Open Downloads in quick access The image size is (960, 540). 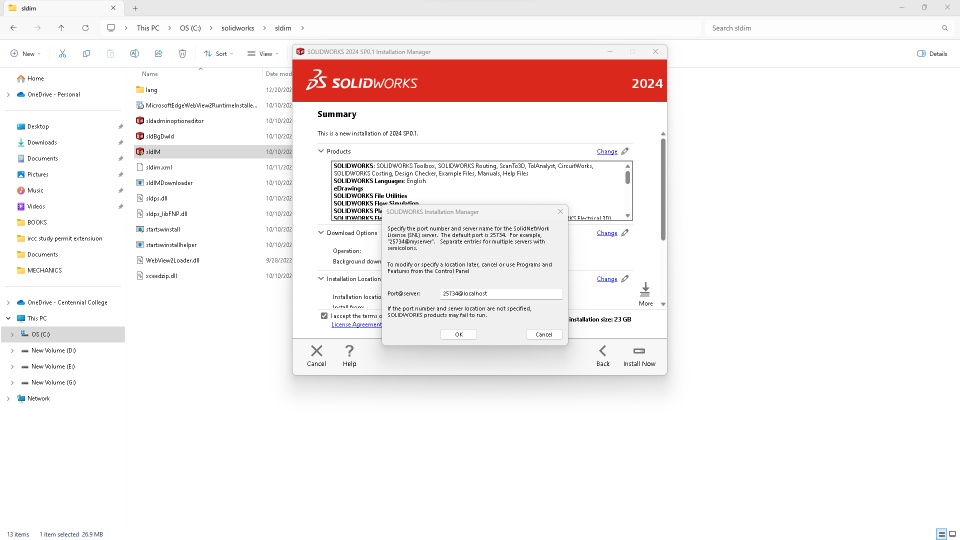(x=42, y=143)
